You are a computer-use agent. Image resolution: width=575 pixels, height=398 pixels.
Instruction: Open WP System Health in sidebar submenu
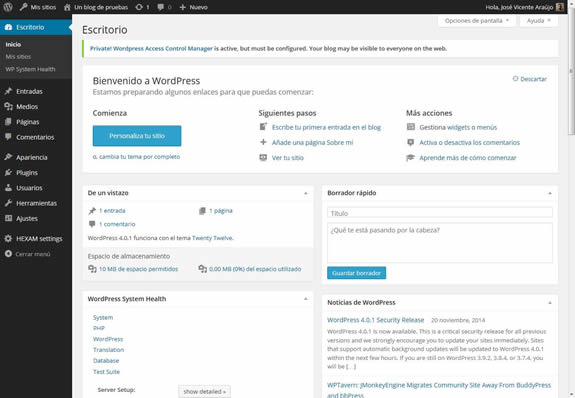30,69
